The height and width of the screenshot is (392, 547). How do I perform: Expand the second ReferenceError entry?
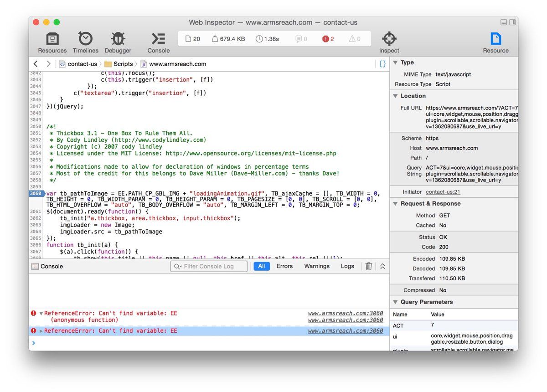point(41,331)
